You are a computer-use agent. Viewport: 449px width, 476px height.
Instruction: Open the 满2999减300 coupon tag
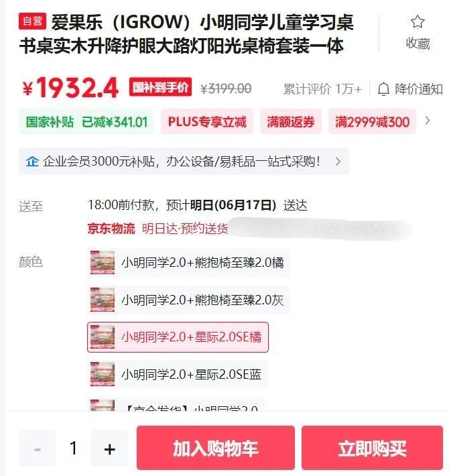coord(372,122)
